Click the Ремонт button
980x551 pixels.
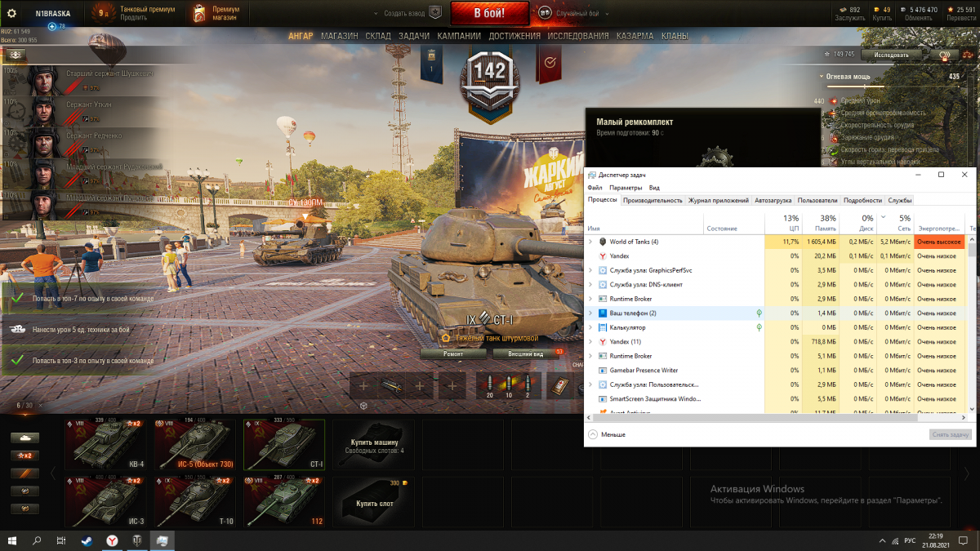pos(453,353)
